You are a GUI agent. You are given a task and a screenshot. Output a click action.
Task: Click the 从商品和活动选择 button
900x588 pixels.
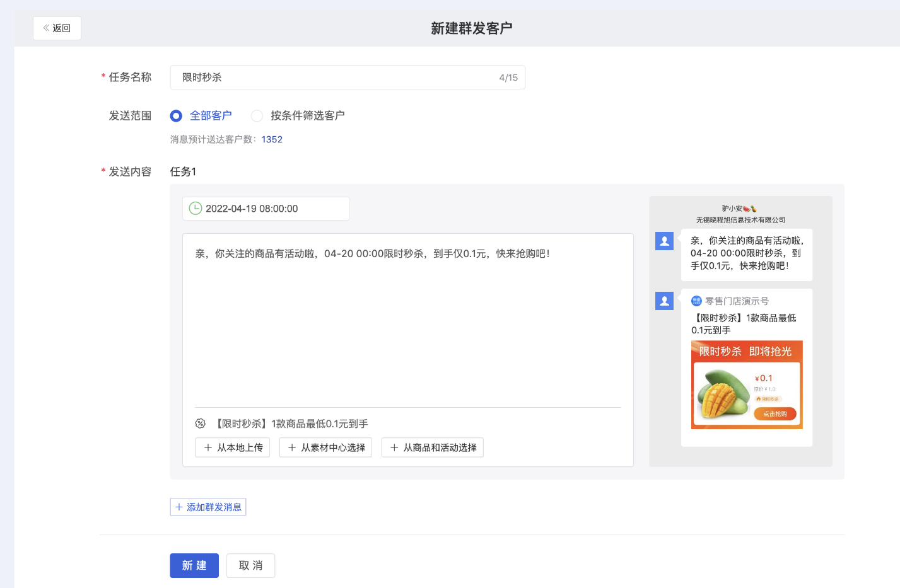click(x=433, y=447)
